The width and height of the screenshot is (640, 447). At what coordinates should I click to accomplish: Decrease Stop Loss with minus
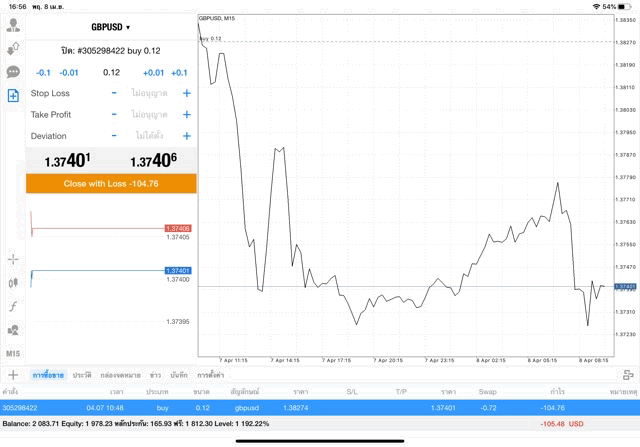click(114, 93)
